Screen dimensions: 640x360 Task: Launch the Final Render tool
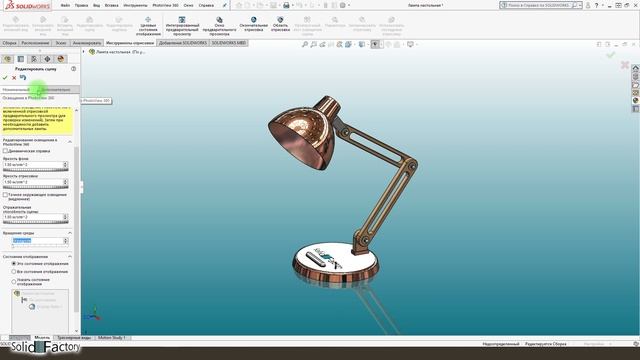[x=253, y=24]
